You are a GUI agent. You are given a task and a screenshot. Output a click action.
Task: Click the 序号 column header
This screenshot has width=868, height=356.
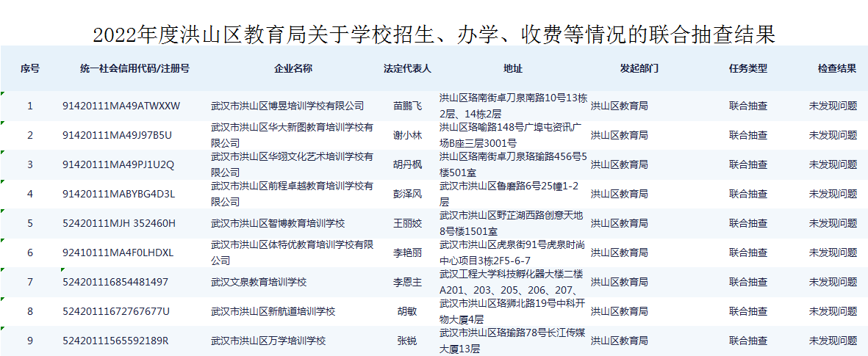point(30,68)
